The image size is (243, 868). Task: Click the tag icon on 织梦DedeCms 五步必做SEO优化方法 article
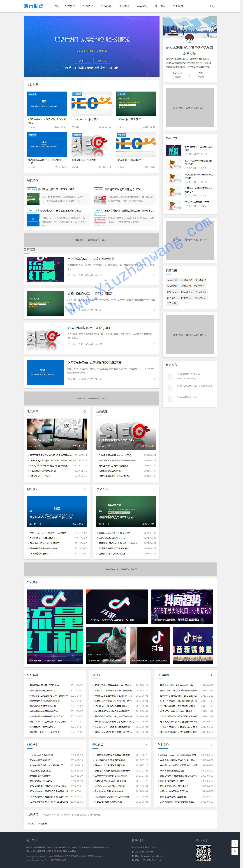click(x=154, y=379)
